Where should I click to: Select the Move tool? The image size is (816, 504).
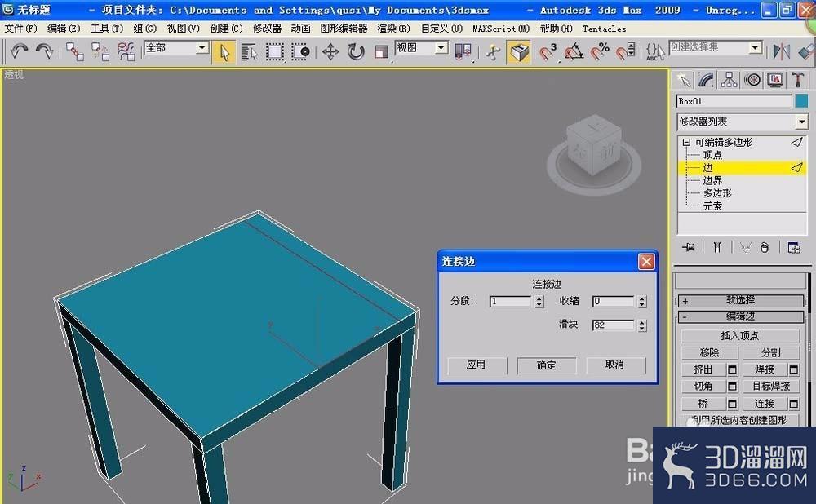click(330, 52)
